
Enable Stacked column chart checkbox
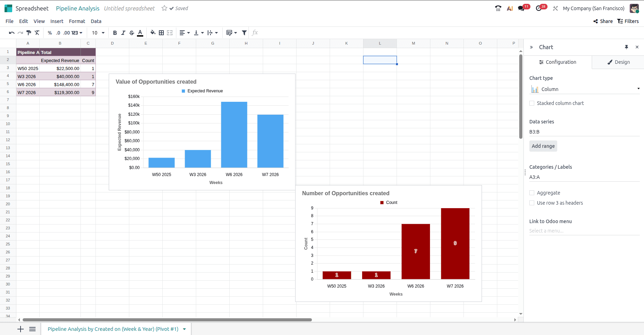[532, 103]
